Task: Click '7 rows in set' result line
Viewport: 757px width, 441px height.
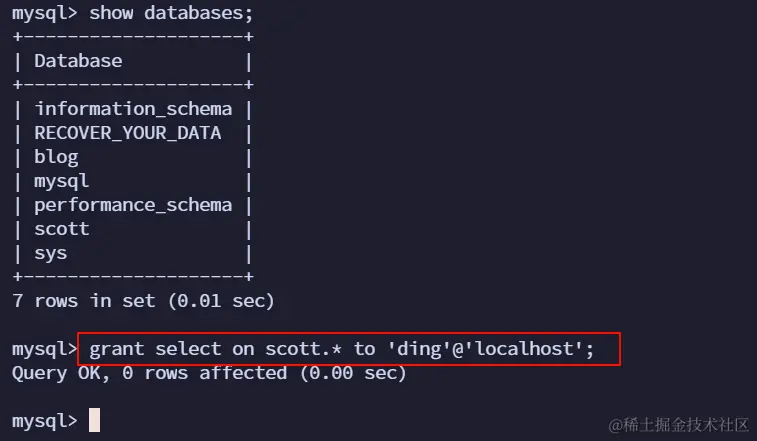Action: (143, 301)
